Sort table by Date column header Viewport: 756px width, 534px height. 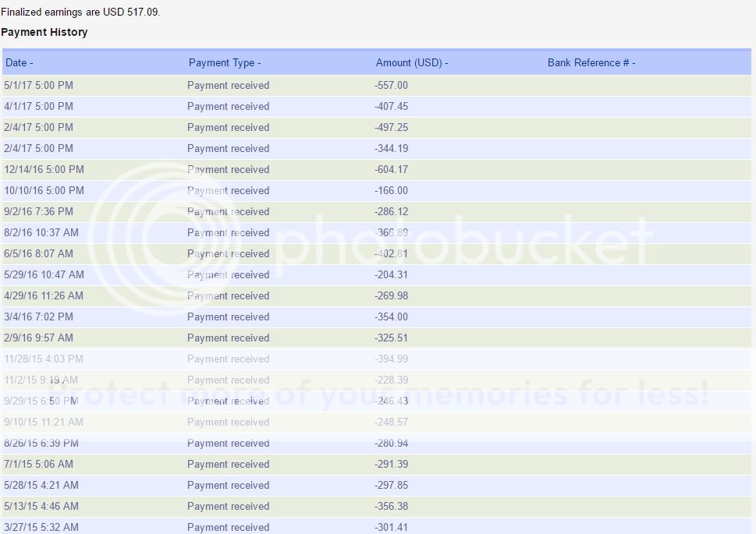click(20, 63)
